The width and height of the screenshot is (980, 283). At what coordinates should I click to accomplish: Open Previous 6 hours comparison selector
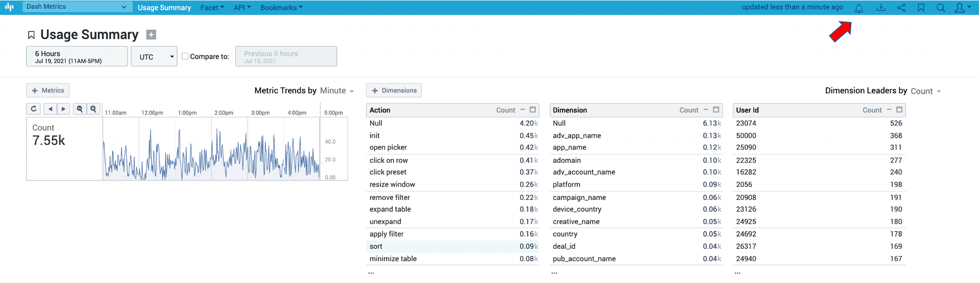[x=286, y=57]
